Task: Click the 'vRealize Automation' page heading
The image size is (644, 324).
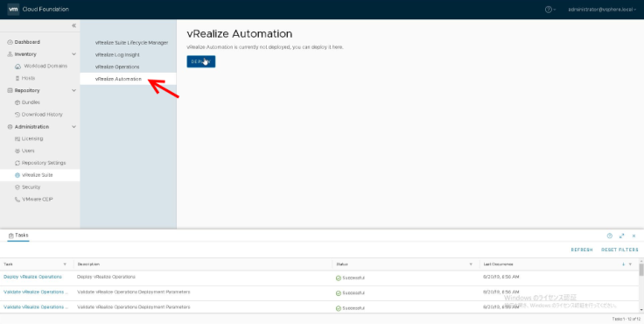Action: click(240, 34)
